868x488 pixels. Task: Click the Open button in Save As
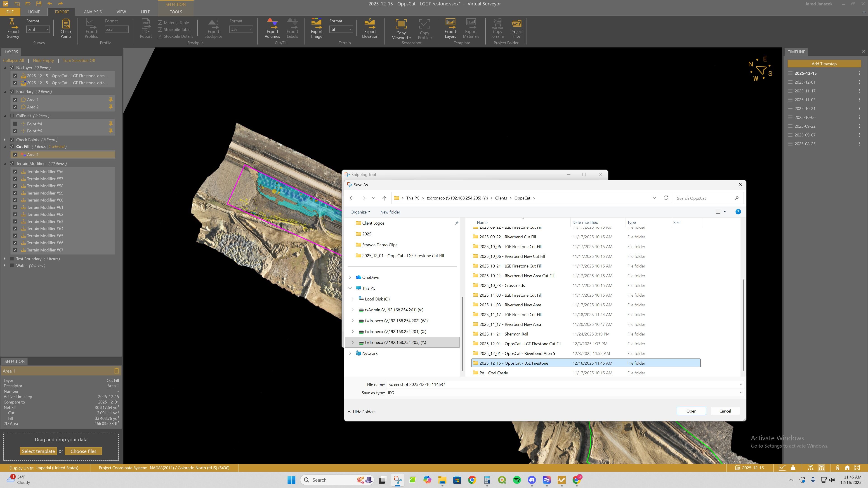(691, 411)
